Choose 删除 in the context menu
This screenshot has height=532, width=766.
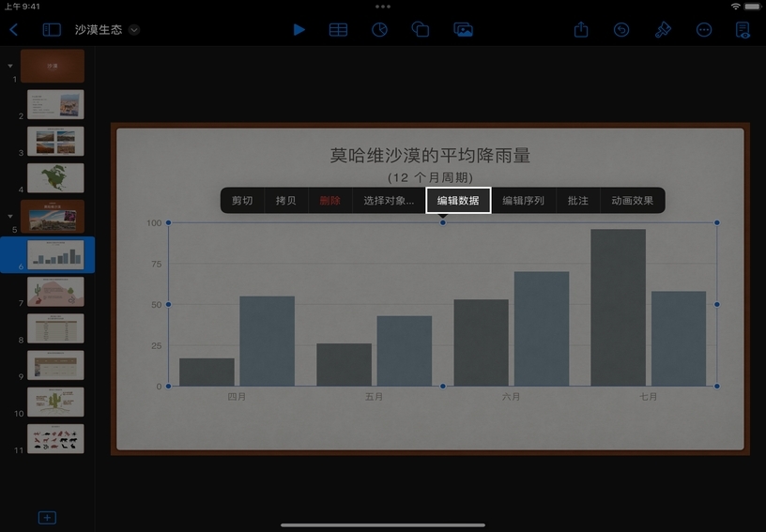(x=329, y=201)
